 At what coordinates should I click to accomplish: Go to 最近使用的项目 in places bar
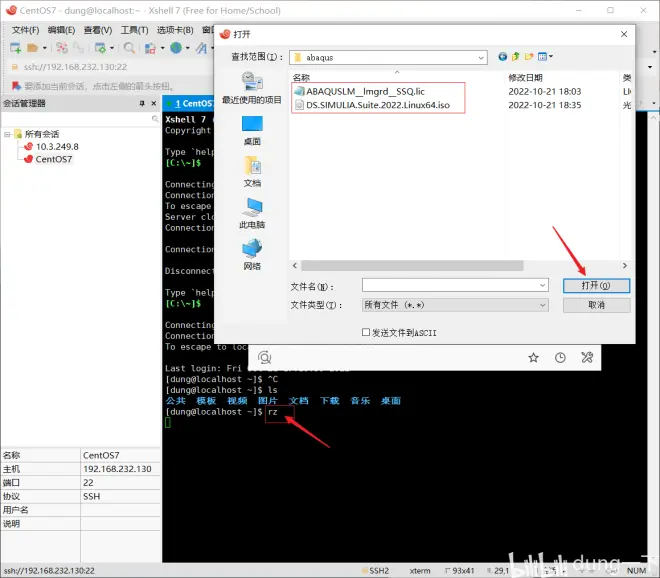click(252, 88)
